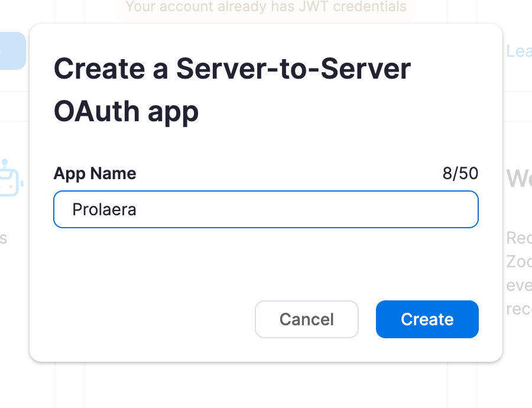Screen dimensions: 532x408
Task: Dismiss the dialog using Cancel
Action: coord(306,319)
